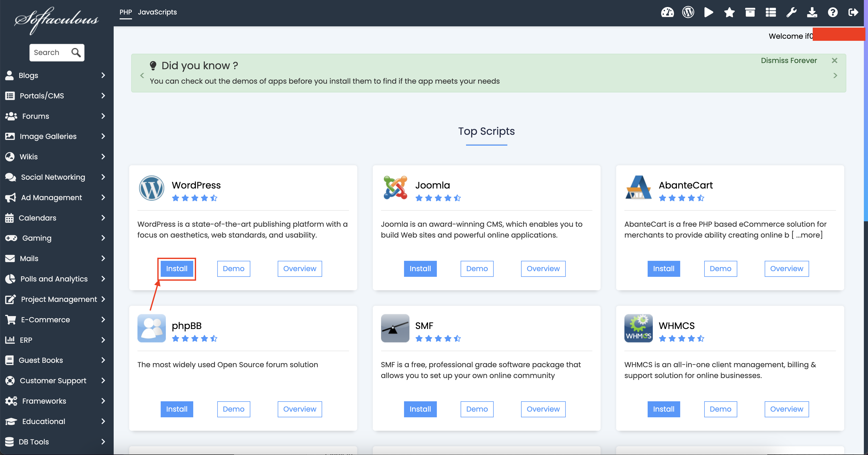
Task: Click the magnifying glass search icon
Action: [76, 52]
